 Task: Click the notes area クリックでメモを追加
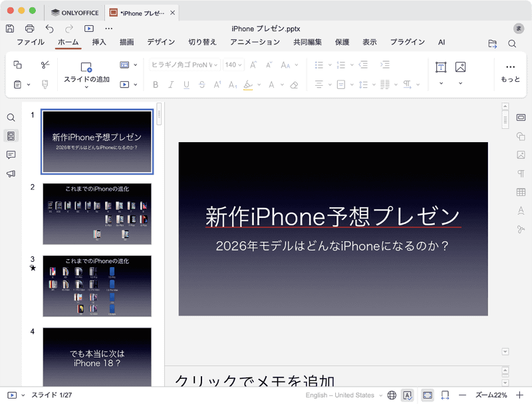[255, 381]
